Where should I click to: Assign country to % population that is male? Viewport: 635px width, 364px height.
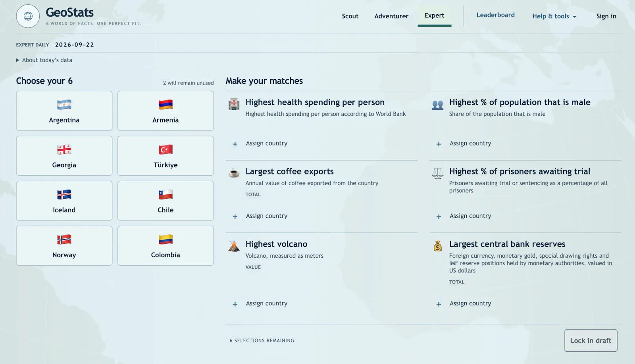[x=470, y=143]
